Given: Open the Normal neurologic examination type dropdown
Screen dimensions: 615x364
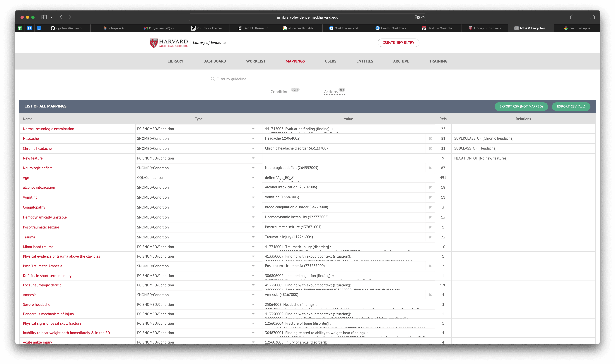Looking at the screenshot, I should pos(253,129).
